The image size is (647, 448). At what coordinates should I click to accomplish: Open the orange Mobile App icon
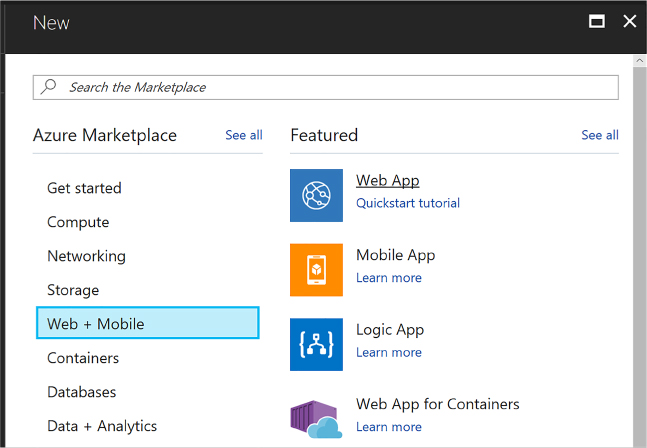pyautogui.click(x=316, y=270)
